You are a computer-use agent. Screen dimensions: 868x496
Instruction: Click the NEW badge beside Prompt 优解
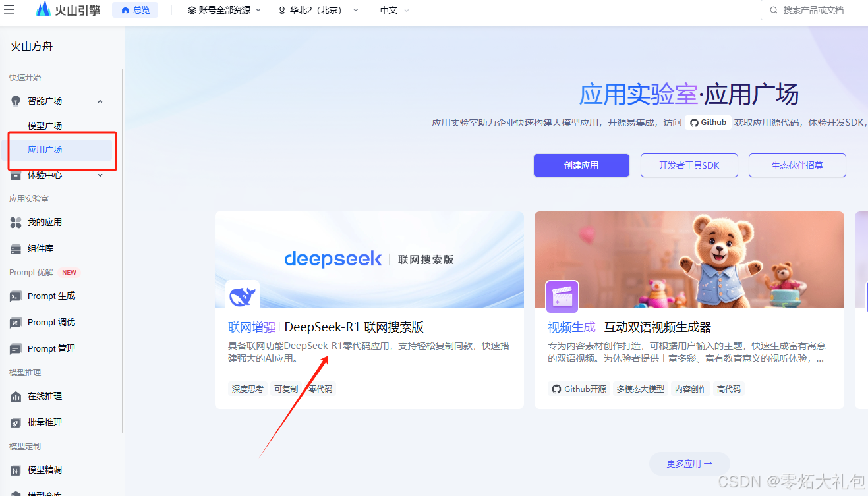coord(69,273)
